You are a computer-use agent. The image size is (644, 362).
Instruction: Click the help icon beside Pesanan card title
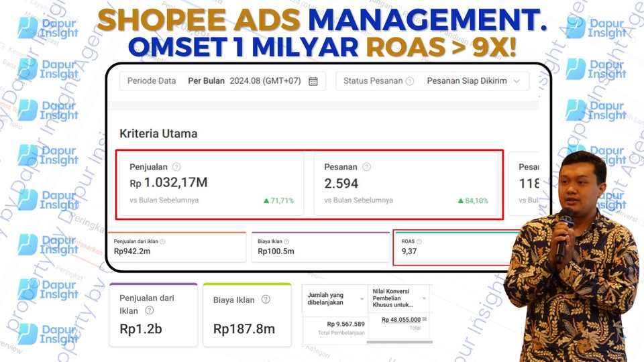coord(366,167)
